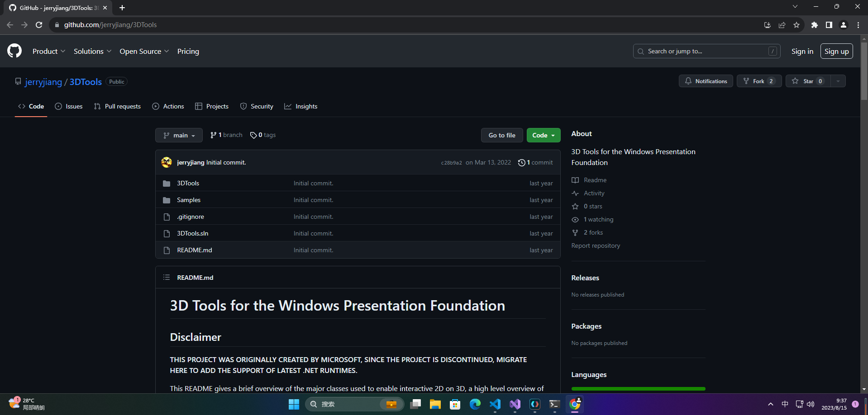Click the address bar URL
Screen dimensions: 868x415
pyautogui.click(x=110, y=25)
